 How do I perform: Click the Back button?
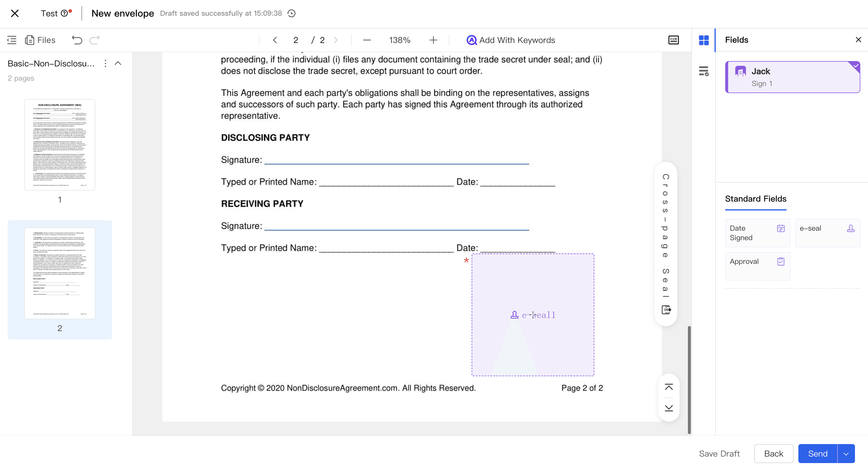773,454
